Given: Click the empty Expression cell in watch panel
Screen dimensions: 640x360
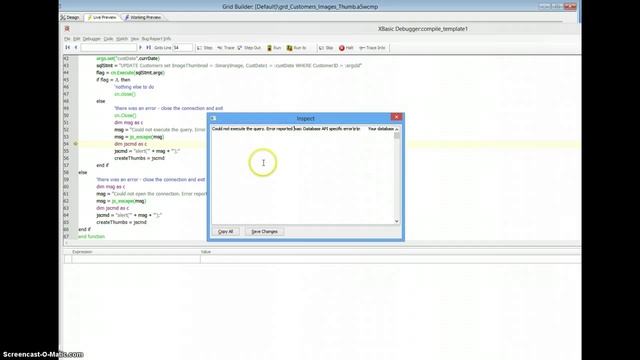Looking at the screenshot, I should point(136,259).
